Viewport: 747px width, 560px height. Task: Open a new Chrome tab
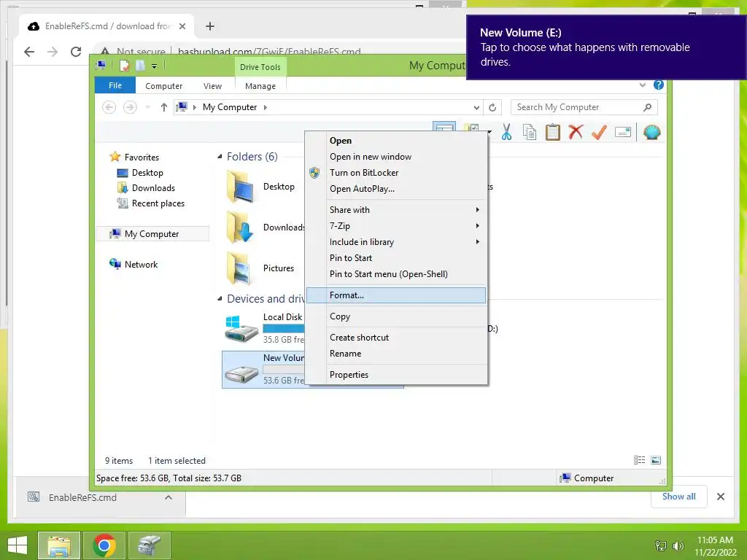[x=210, y=26]
